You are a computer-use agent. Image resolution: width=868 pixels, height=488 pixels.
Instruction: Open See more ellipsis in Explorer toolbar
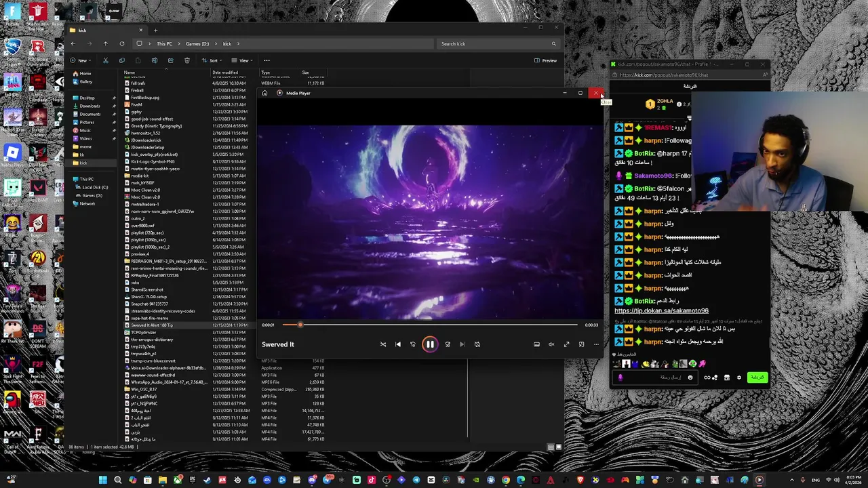pyautogui.click(x=267, y=60)
